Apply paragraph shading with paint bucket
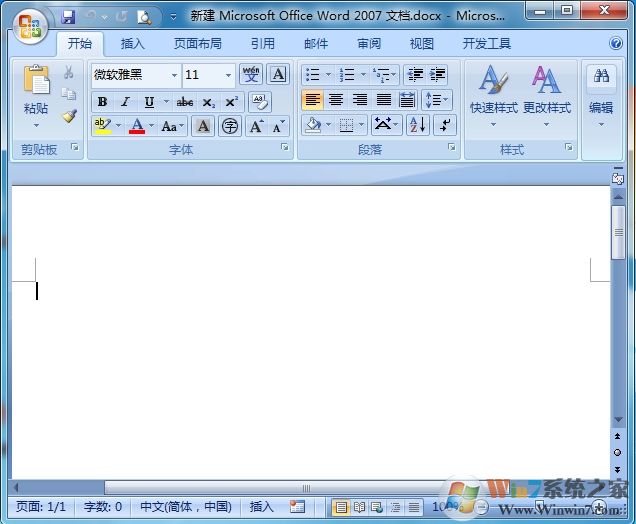The image size is (636, 524). click(x=313, y=125)
